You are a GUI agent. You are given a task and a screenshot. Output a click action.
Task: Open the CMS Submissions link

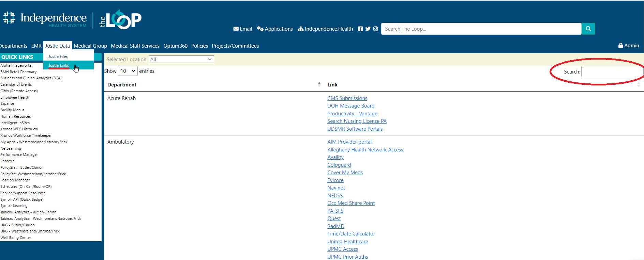(347, 98)
